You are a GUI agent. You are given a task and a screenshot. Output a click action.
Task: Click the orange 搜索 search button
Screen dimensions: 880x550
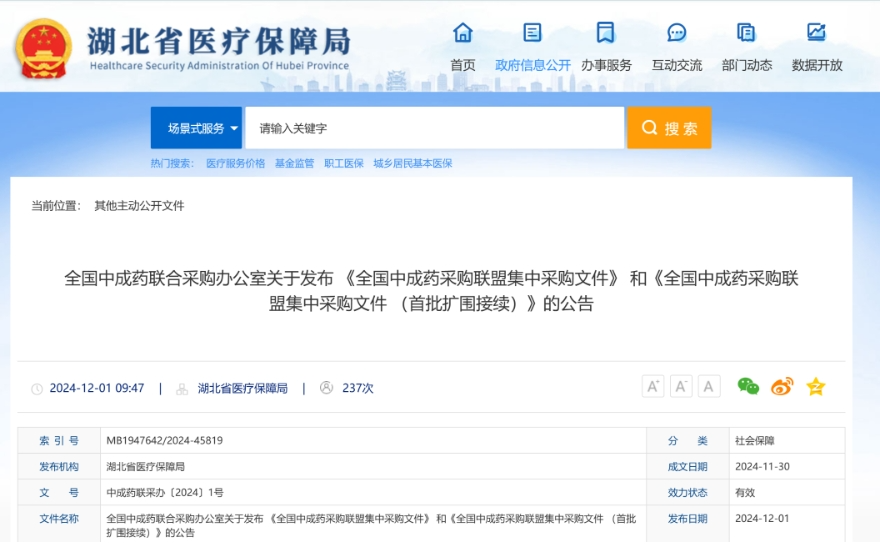point(669,128)
